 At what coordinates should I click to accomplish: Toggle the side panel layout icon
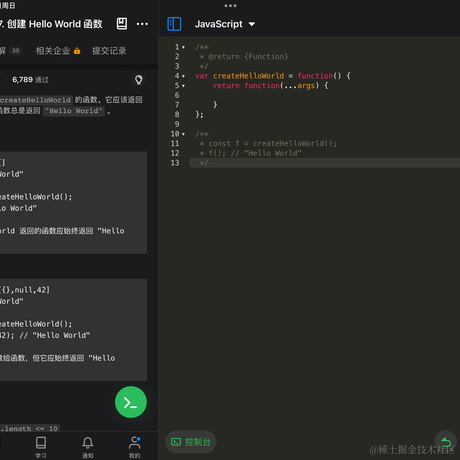click(174, 24)
